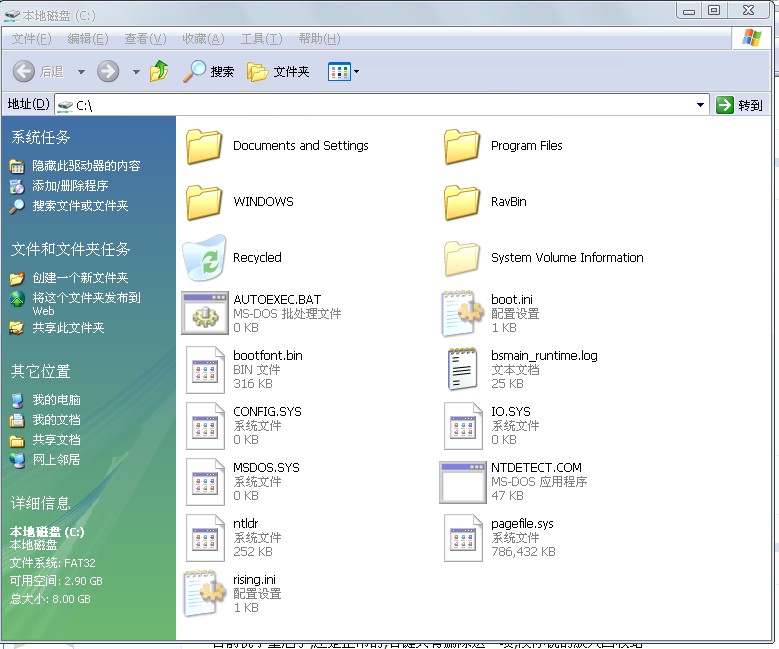This screenshot has width=779, height=649.
Task: Select the bsmain_runtime.log file icon
Action: point(463,368)
